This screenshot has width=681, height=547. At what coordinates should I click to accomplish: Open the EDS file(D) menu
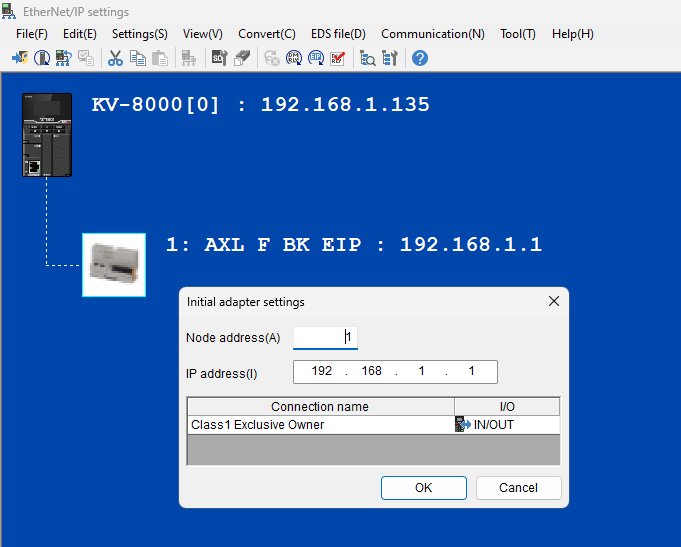[338, 34]
